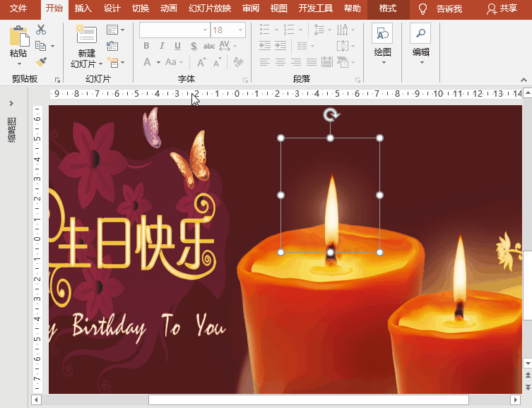
Task: Click the Add or Remove Columns icon
Action: coord(302,46)
